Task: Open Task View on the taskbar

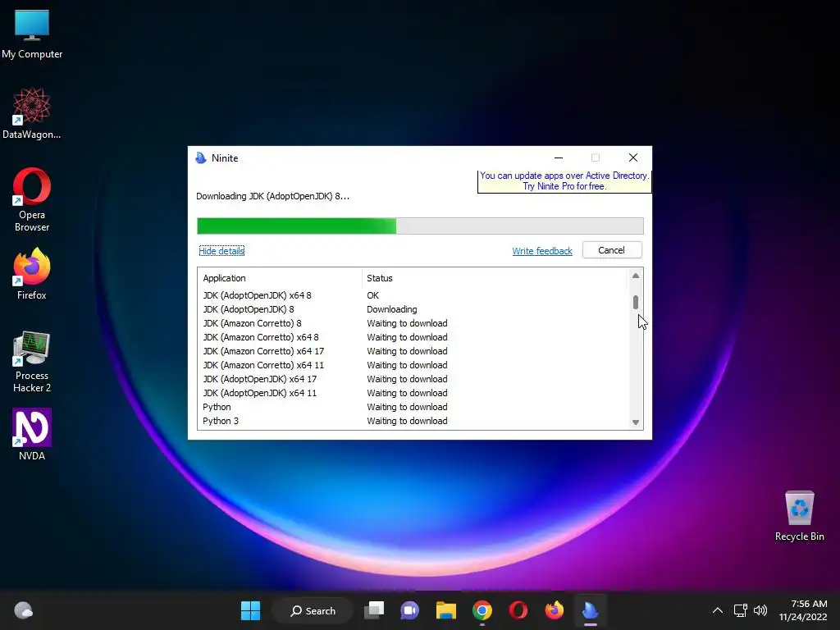Action: [374, 610]
